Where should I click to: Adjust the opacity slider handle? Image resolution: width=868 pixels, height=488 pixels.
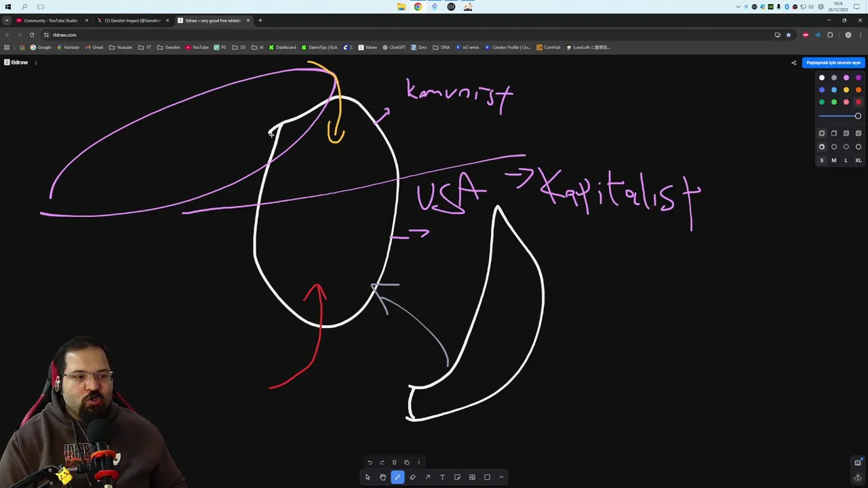(858, 116)
